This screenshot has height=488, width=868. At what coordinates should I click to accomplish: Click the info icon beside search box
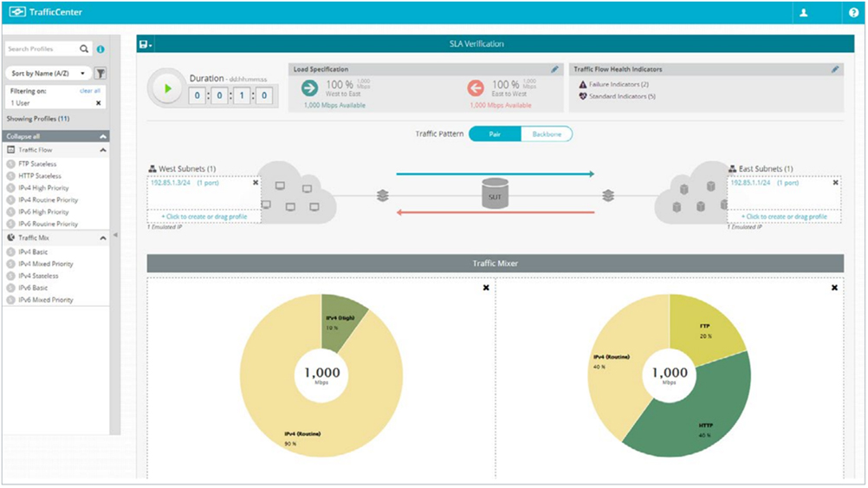100,49
